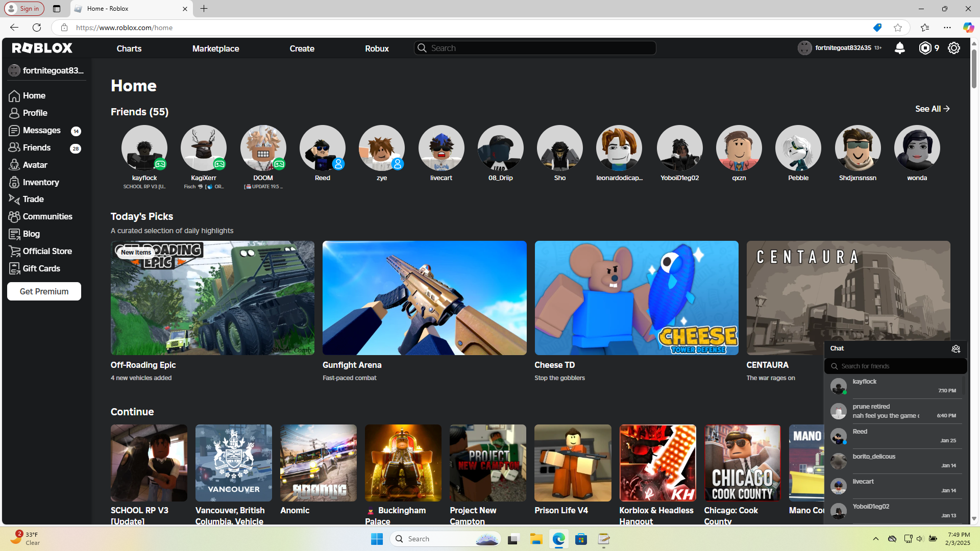Open Reed's friend avatar
This screenshot has height=551, width=980.
click(x=323, y=148)
